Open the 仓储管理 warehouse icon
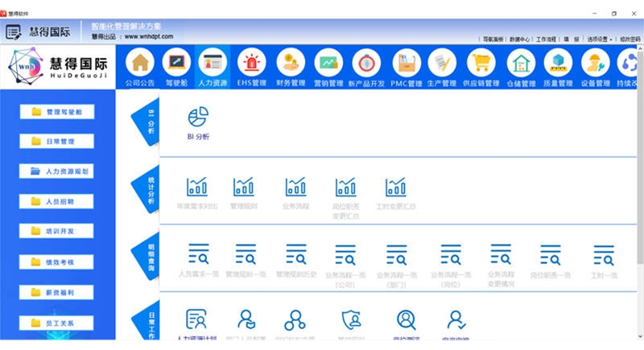This screenshot has height=350, width=644. click(x=521, y=63)
